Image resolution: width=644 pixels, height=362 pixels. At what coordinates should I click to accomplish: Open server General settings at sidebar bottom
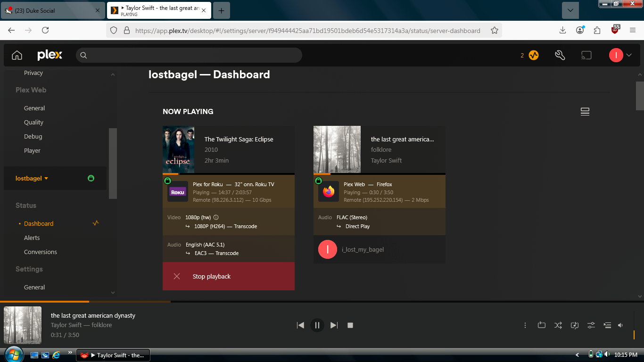tap(34, 287)
